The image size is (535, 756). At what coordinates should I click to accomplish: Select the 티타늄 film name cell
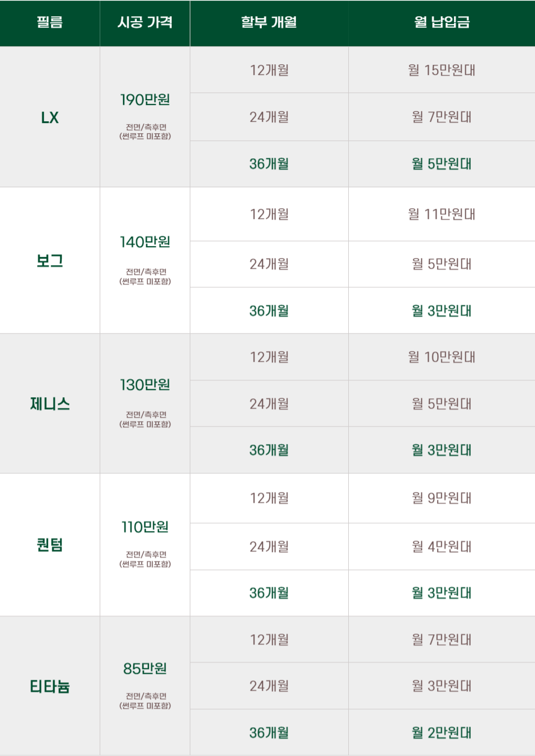pos(50,686)
